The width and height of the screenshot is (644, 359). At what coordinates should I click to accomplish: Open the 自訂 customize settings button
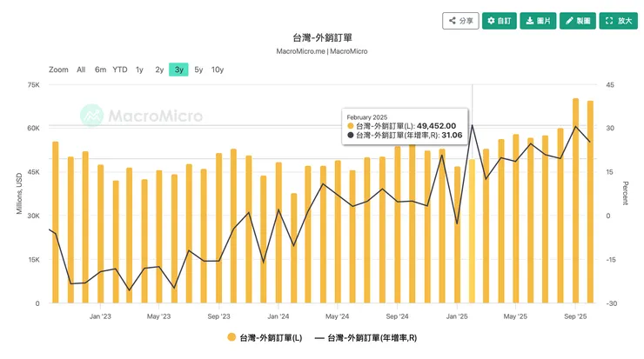[499, 21]
